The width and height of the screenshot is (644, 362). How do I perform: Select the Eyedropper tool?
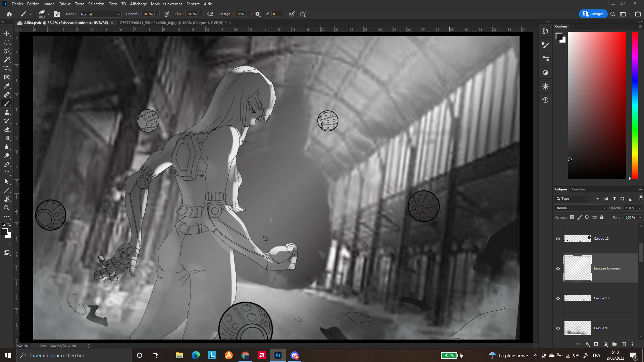[x=7, y=86]
